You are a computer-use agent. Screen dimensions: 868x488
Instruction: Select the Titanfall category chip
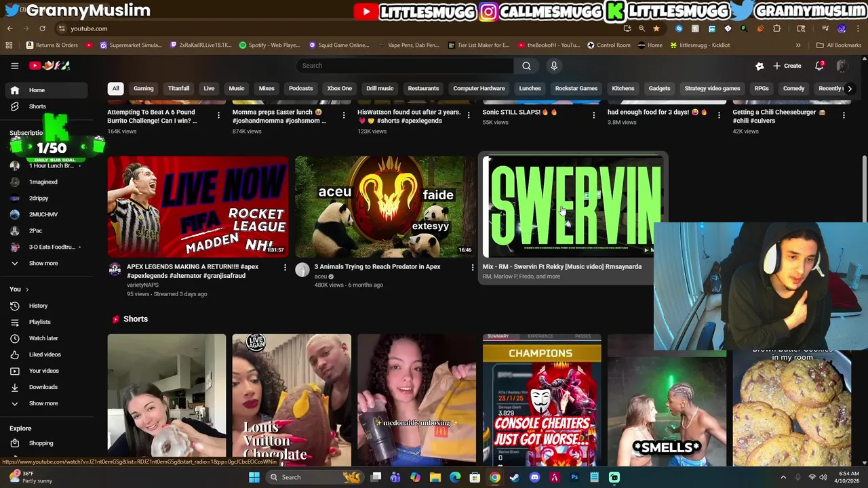tap(178, 88)
